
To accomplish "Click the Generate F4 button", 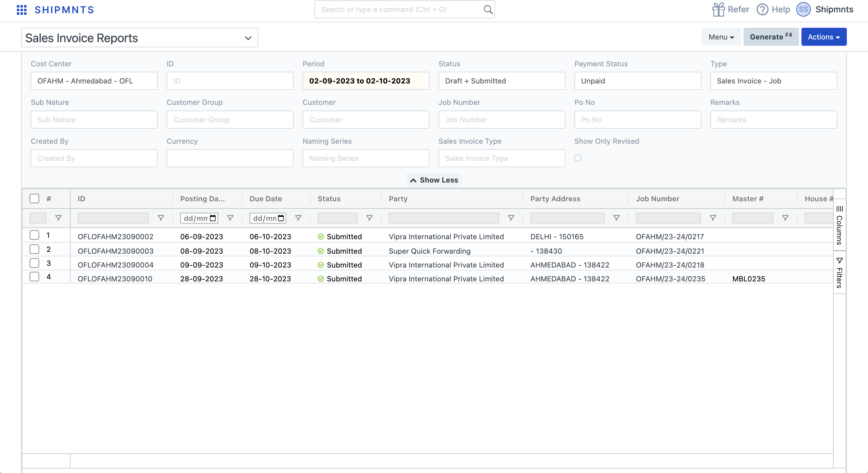I will [x=771, y=37].
